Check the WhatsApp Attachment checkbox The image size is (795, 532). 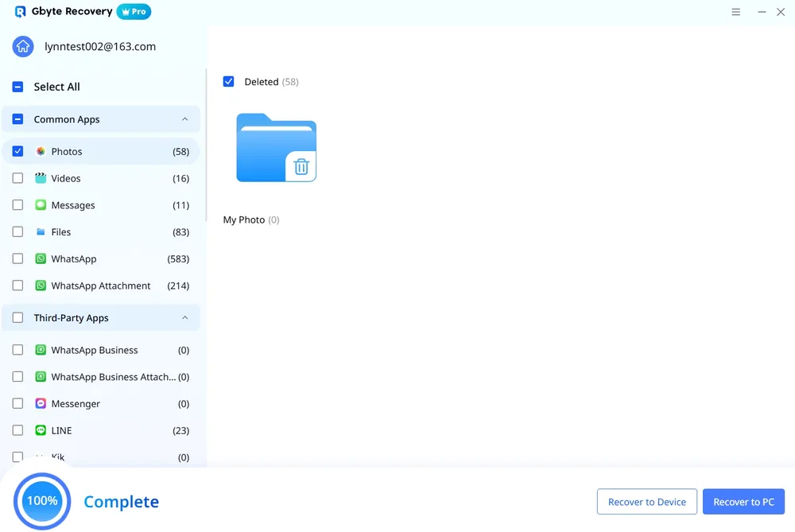tap(17, 285)
